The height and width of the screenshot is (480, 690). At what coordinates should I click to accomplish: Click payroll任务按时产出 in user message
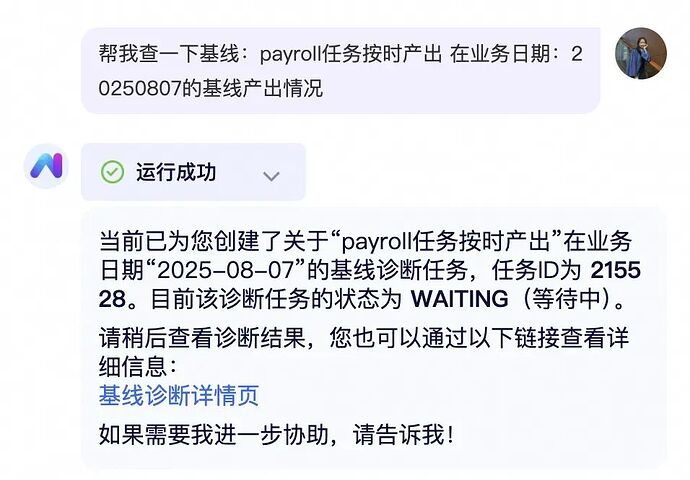pos(351,55)
